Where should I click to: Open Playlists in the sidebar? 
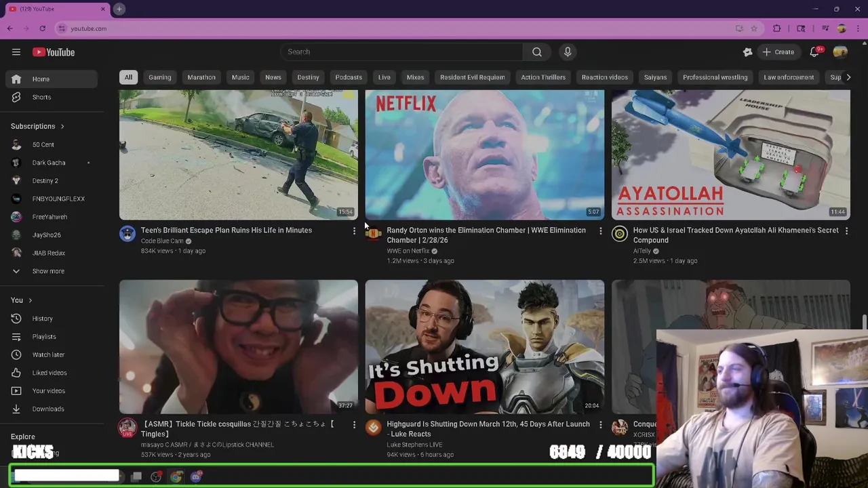tap(51, 337)
